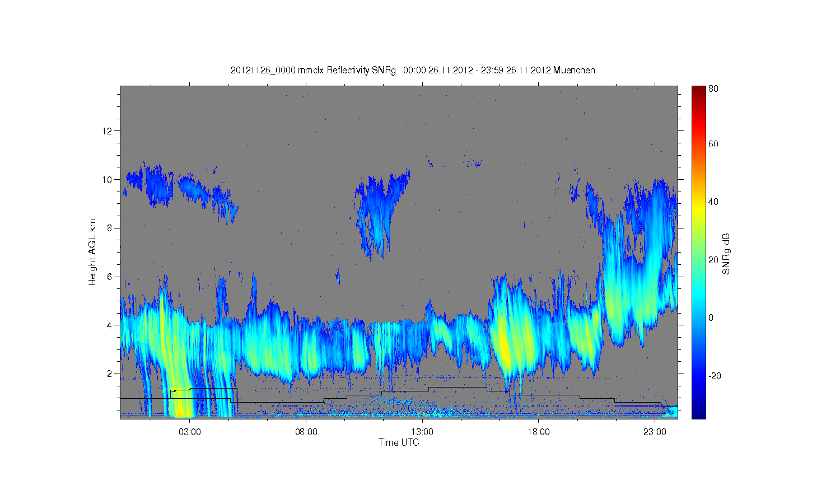Screen dimensions: 840x504
Task: Click the '03:00' time tick label
Action: pyautogui.click(x=190, y=432)
